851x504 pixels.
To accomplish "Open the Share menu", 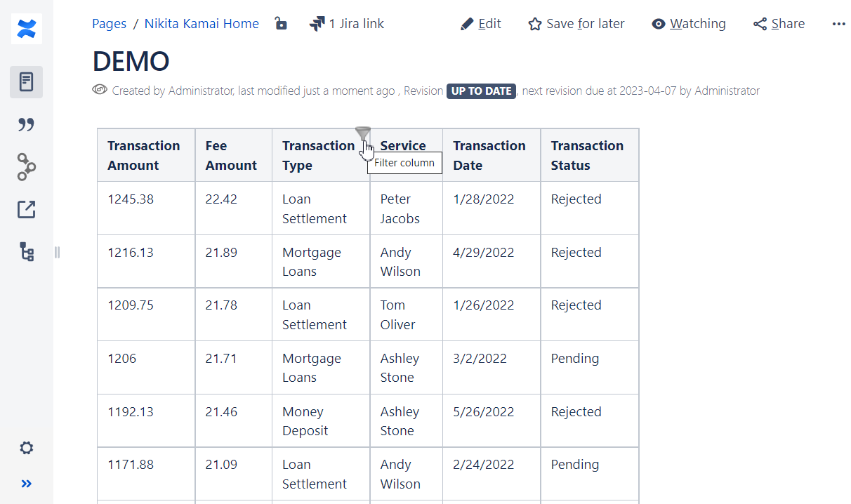I will click(x=778, y=23).
